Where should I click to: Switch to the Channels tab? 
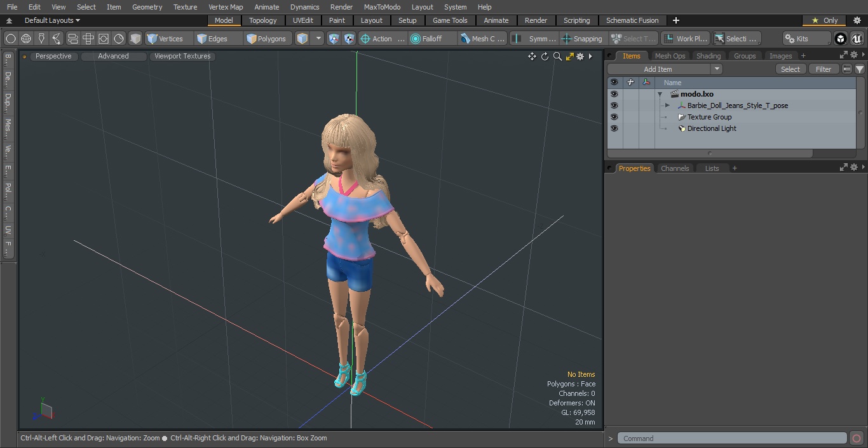(675, 168)
